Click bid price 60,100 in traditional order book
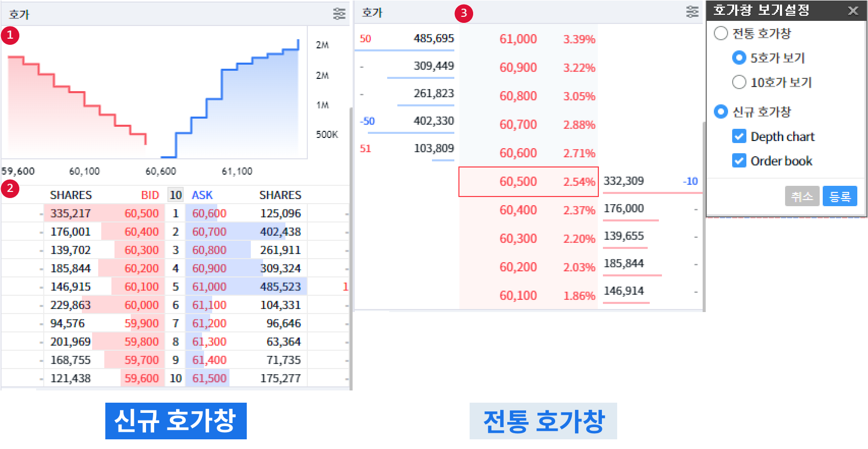 518,296
